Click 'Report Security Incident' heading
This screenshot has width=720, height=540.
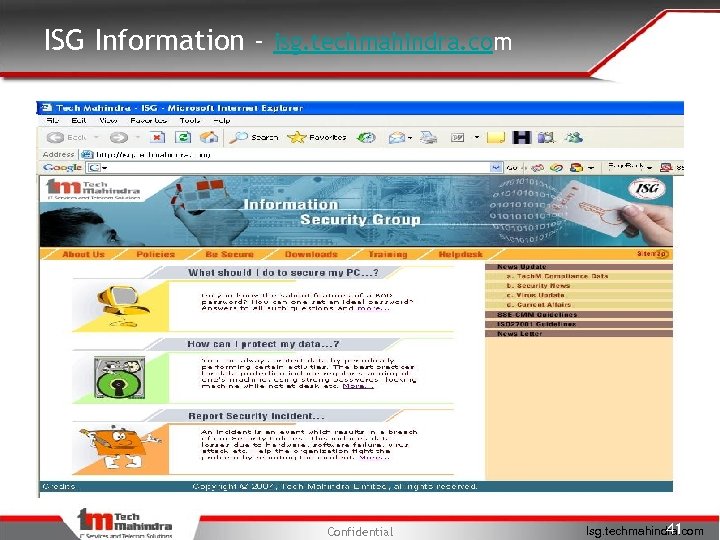(256, 416)
